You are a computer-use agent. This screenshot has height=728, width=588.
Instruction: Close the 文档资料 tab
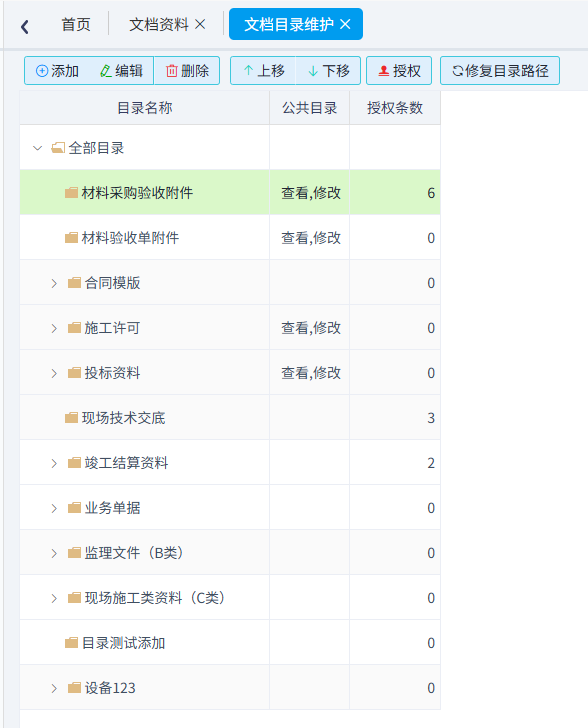click(200, 24)
